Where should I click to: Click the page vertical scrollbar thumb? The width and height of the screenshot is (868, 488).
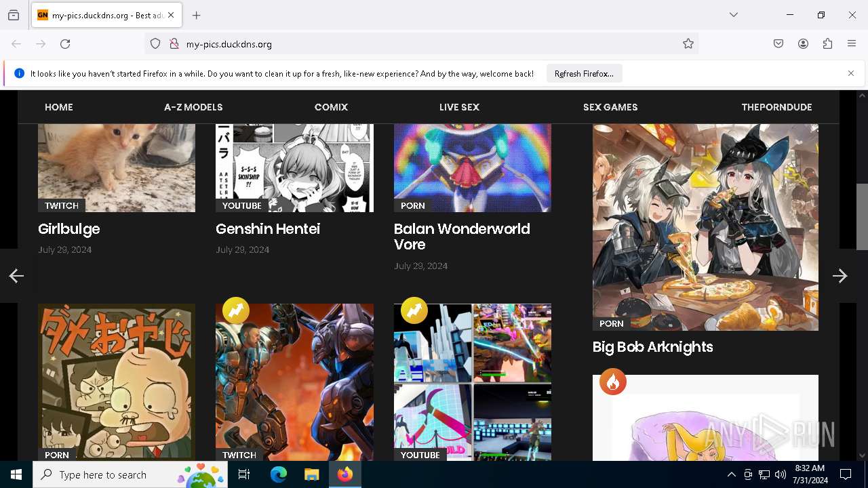tap(862, 217)
